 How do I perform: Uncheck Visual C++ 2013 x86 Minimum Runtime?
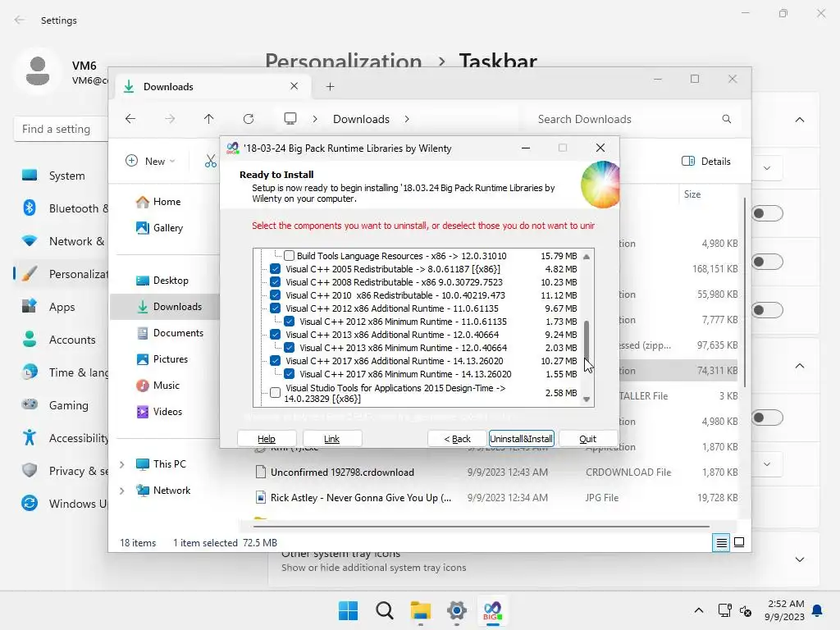tap(290, 348)
